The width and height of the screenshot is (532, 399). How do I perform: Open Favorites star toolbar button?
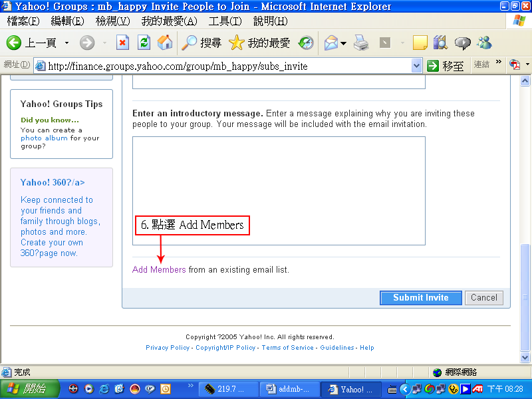pyautogui.click(x=259, y=43)
